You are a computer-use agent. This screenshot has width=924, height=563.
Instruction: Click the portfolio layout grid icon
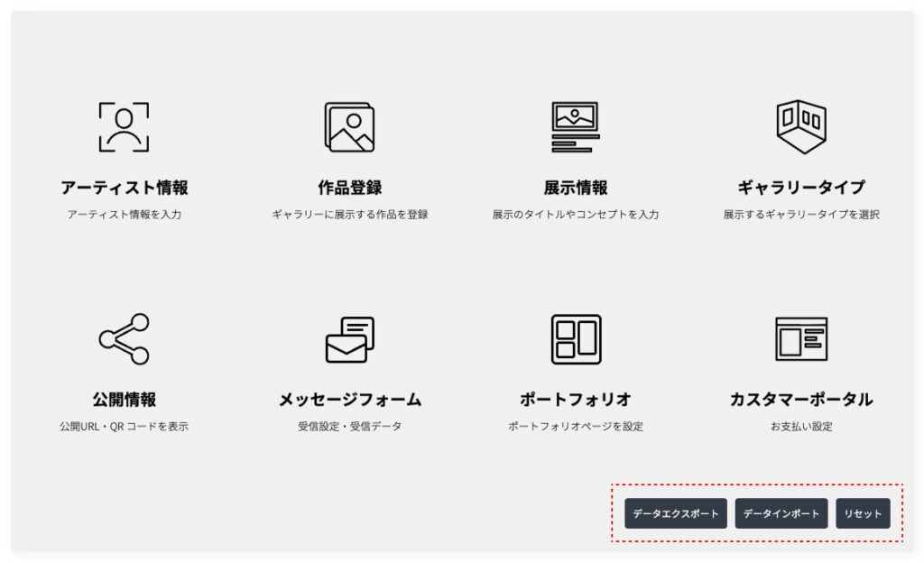click(x=576, y=339)
